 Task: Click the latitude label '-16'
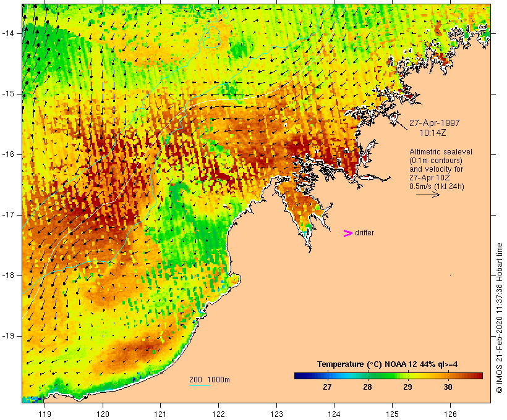point(8,154)
